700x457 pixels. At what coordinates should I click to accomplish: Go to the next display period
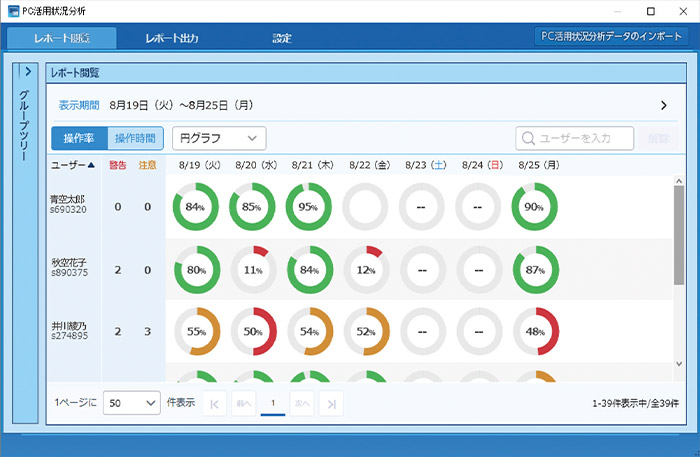tap(663, 104)
